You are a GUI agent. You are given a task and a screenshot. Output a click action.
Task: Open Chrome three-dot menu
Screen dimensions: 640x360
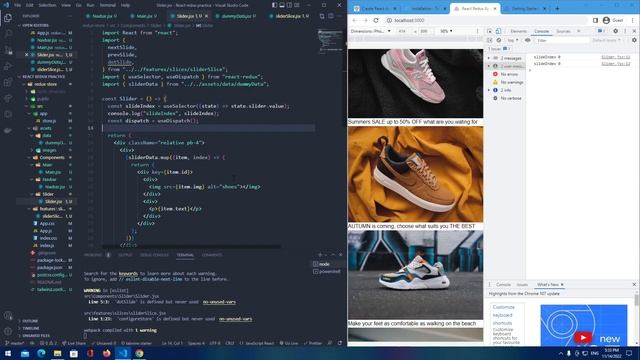point(633,20)
